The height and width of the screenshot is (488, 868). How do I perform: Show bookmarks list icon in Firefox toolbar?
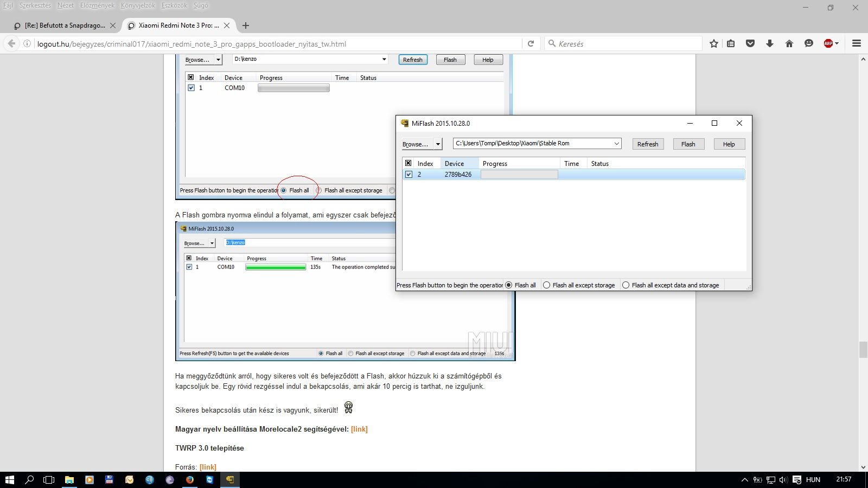731,44
